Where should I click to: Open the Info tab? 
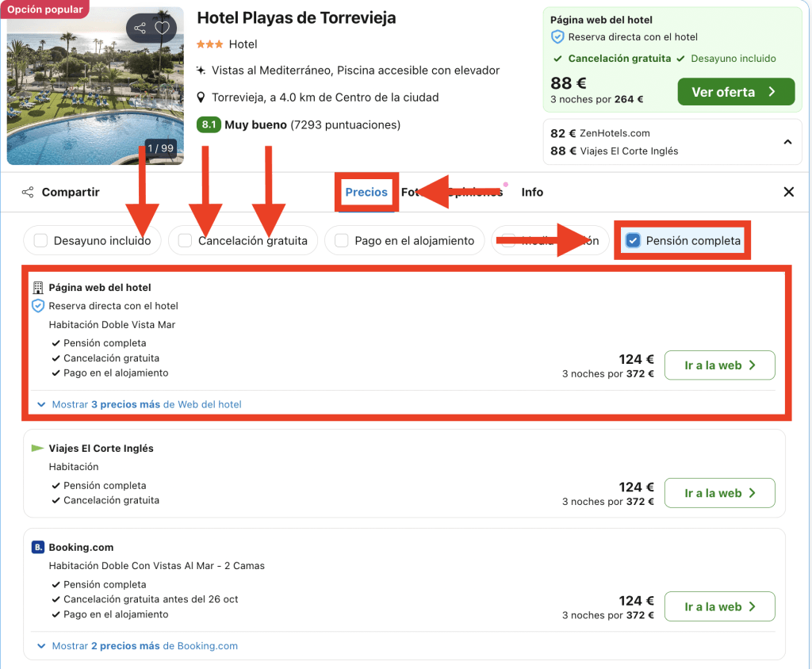pyautogui.click(x=532, y=192)
